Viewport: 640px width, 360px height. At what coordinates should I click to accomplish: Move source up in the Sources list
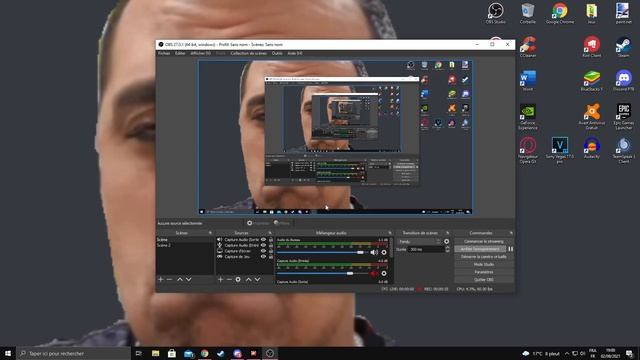pos(248,280)
